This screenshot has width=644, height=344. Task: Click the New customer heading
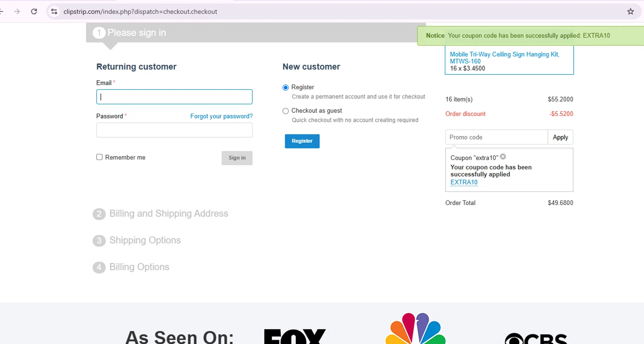[311, 66]
